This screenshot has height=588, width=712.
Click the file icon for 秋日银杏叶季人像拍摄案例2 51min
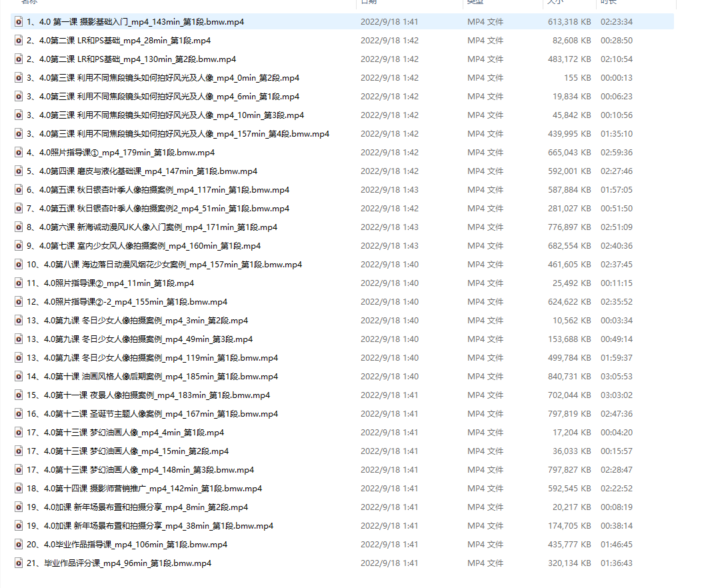19,209
